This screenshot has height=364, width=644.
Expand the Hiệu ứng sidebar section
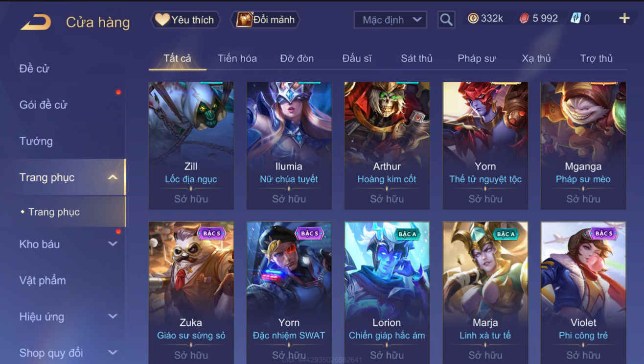pyautogui.click(x=113, y=316)
